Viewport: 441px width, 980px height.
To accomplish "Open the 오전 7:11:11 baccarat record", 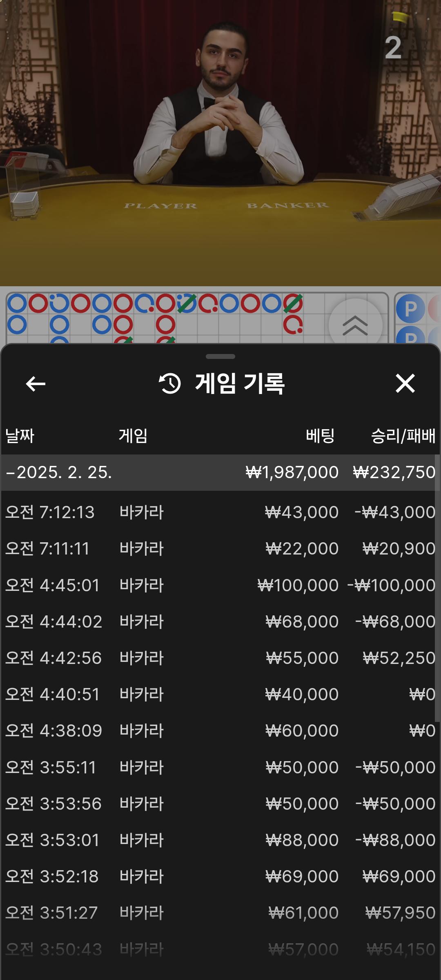I will (x=220, y=549).
